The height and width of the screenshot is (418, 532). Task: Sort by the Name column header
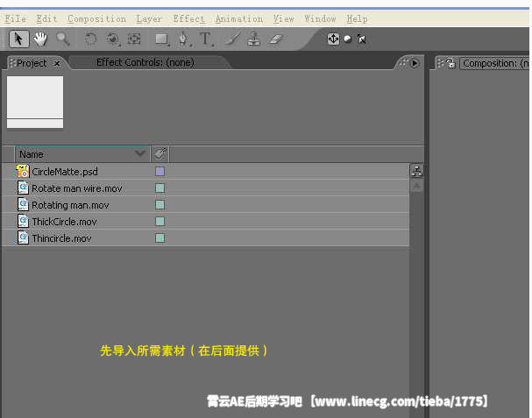point(82,154)
